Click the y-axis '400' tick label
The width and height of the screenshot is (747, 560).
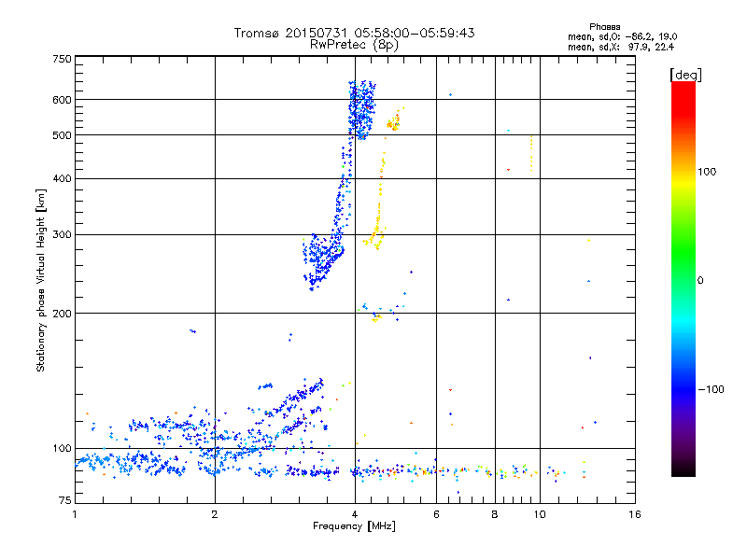pos(62,179)
